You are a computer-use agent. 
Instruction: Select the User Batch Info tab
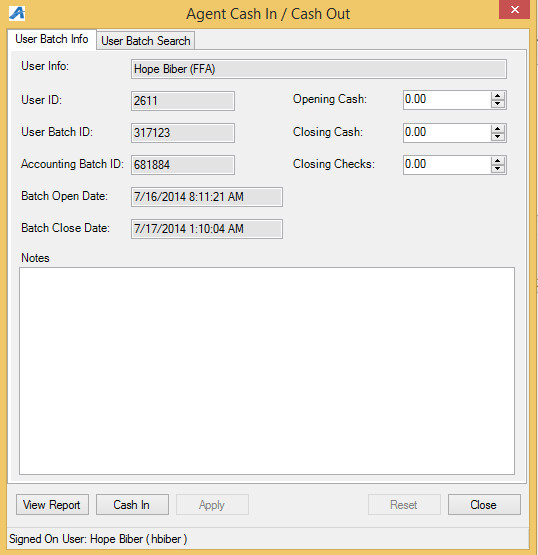52,39
